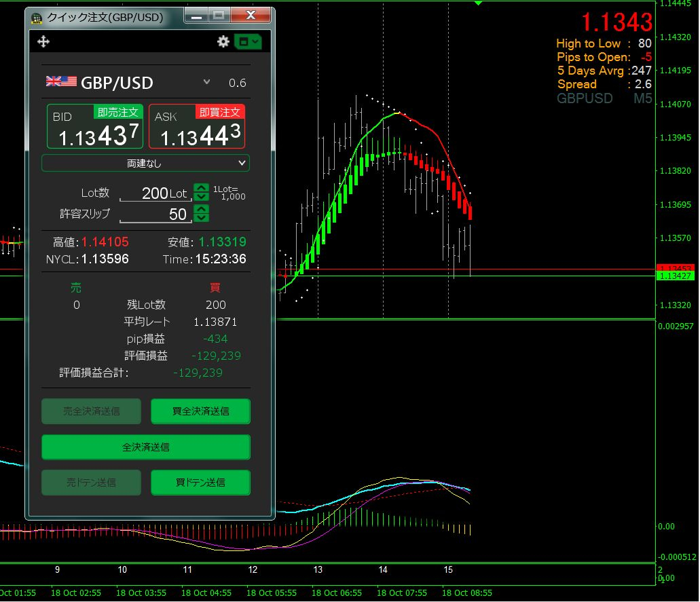Viewport: 700px width, 602px height.
Task: Click the GBPUSD symbol label on chart
Action: (585, 98)
